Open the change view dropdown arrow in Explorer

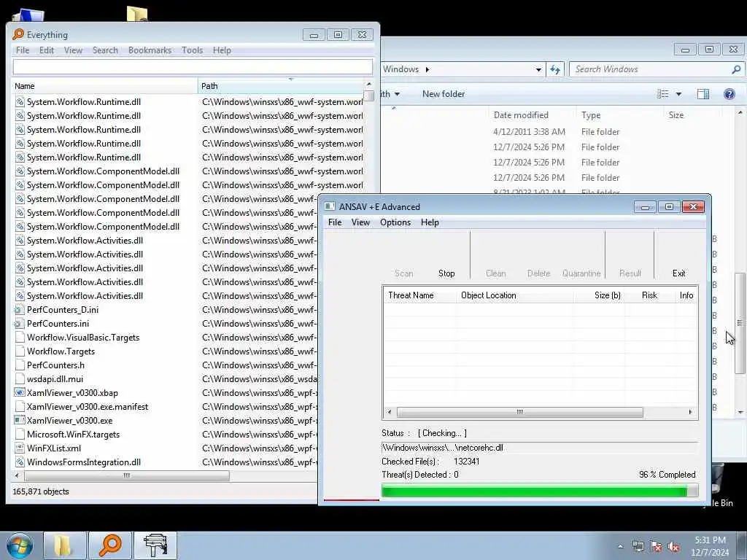click(x=679, y=94)
